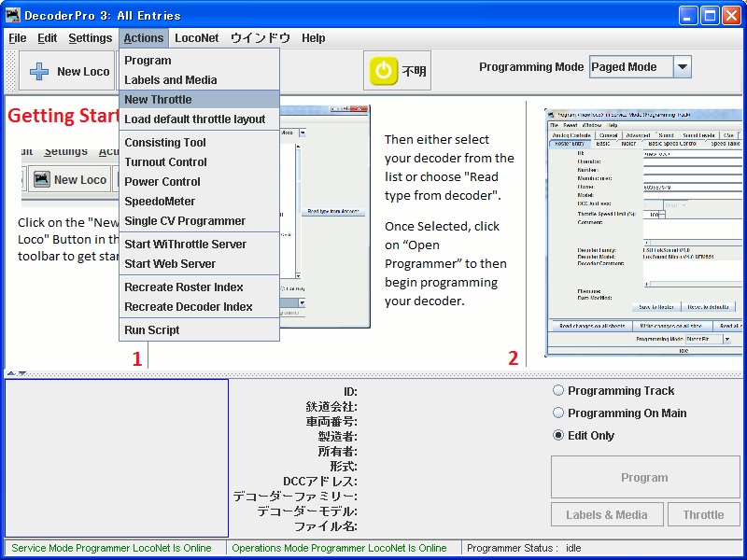747x560 pixels.
Task: Click Service Mode Programmer status text
Action: tap(111, 548)
